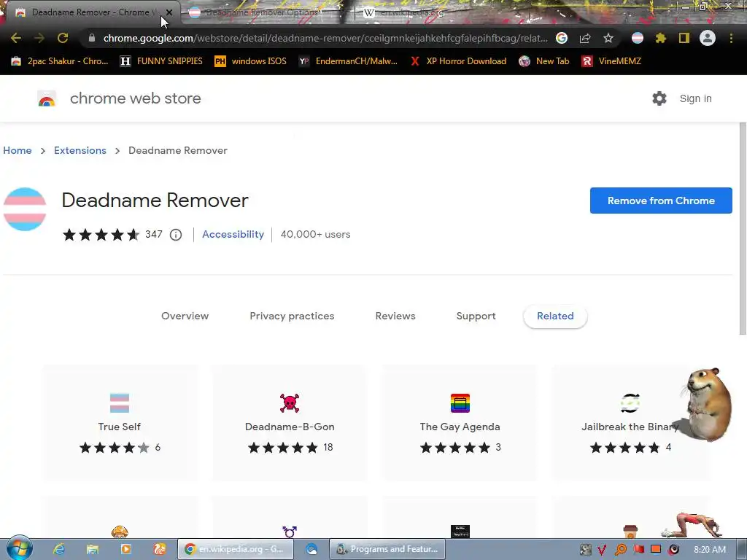Open File Explorer from the taskbar
Viewport: 747px width, 560px height.
pos(93,549)
